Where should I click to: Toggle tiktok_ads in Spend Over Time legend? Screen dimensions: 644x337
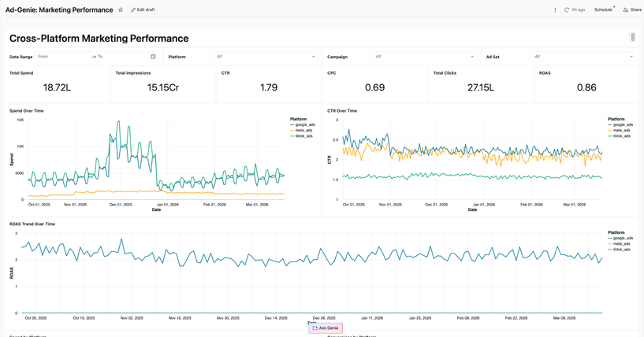pos(301,136)
